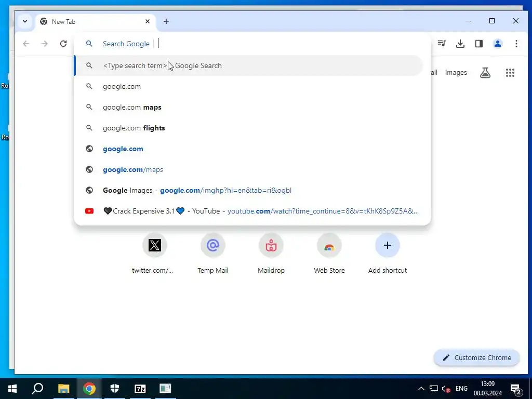This screenshot has width=532, height=399.
Task: Maximize the Chrome window
Action: (492, 21)
